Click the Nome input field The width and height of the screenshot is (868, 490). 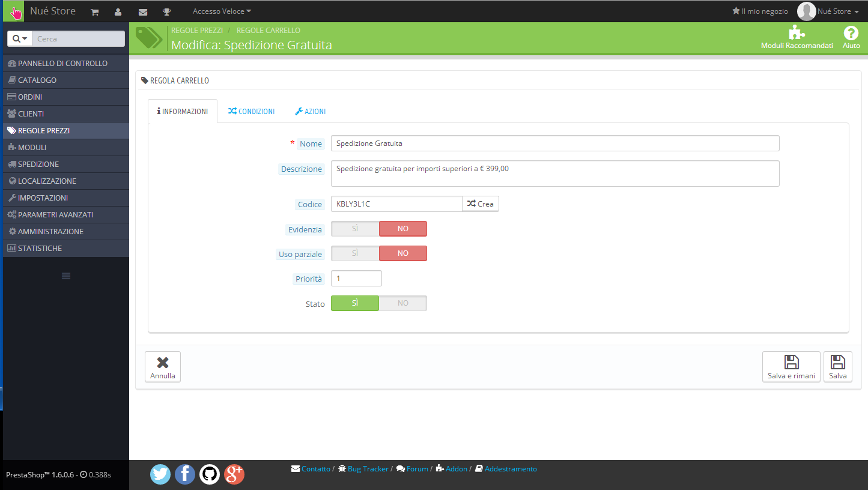pos(555,144)
